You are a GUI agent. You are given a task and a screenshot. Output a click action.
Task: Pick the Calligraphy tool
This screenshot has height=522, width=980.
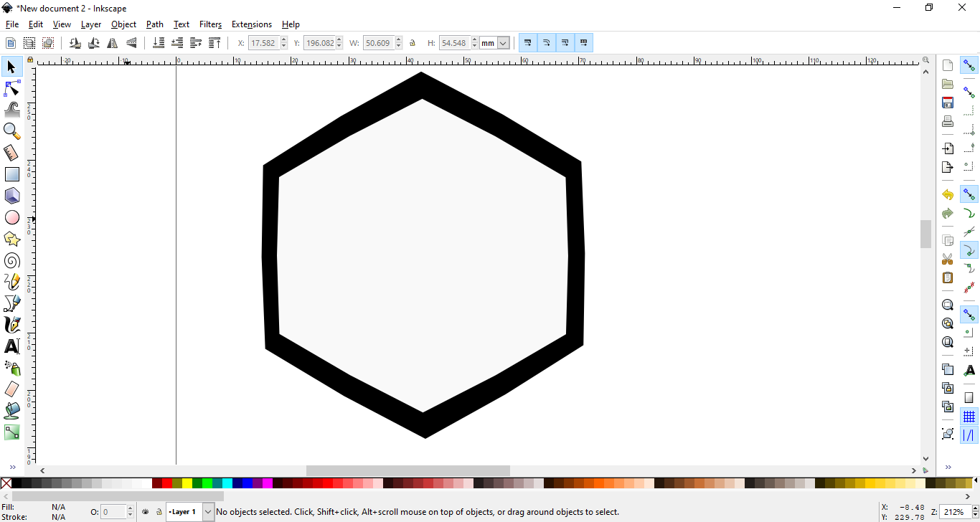11,325
